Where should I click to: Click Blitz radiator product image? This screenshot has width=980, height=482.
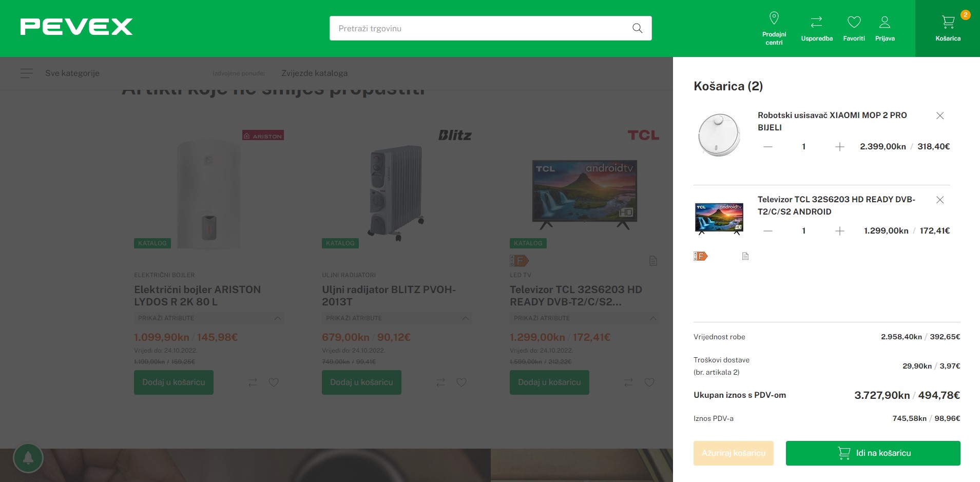click(x=397, y=193)
